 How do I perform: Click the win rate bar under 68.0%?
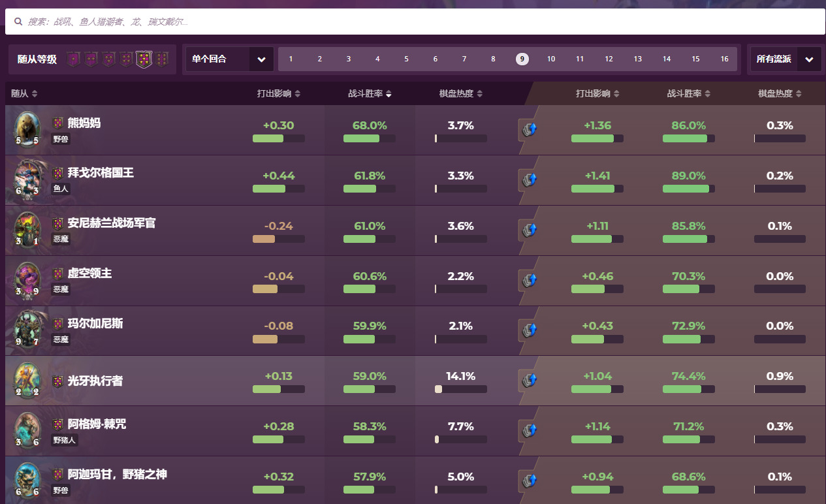(x=370, y=138)
